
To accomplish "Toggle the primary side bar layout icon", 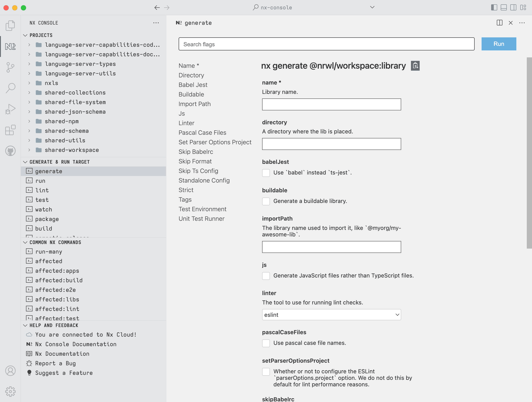I will pyautogui.click(x=494, y=7).
